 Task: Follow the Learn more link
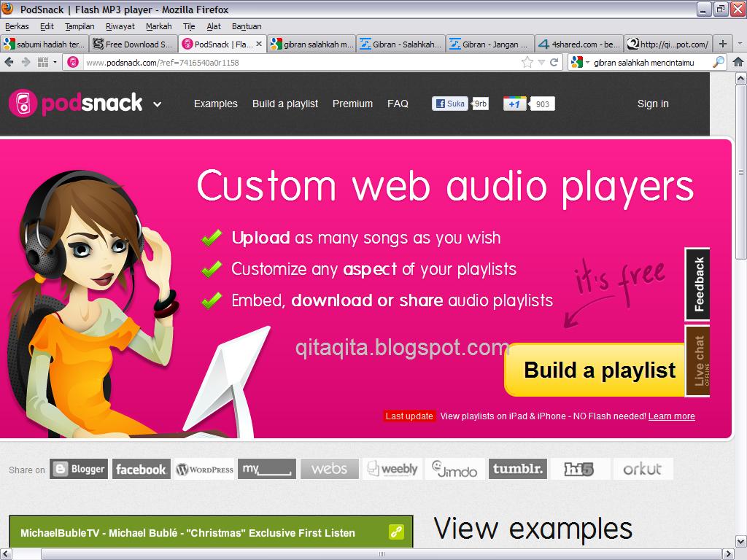point(671,416)
